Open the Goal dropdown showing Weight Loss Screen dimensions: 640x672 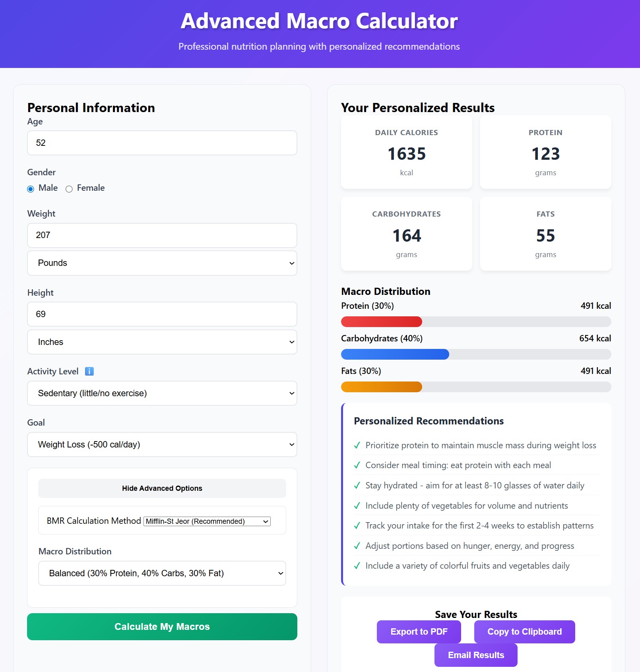[162, 444]
